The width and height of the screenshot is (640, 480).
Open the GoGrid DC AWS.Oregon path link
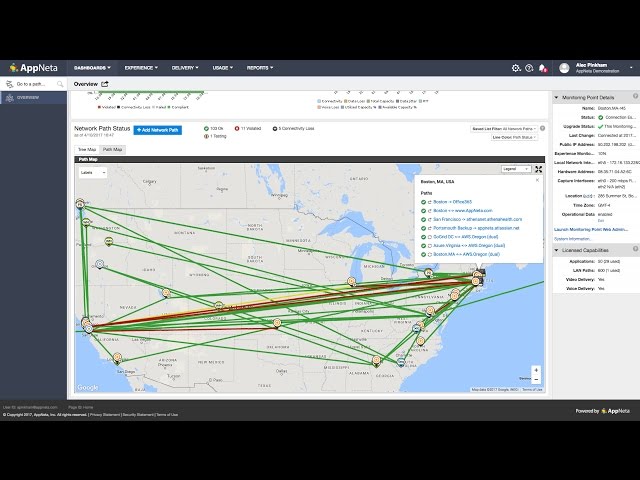[466, 237]
